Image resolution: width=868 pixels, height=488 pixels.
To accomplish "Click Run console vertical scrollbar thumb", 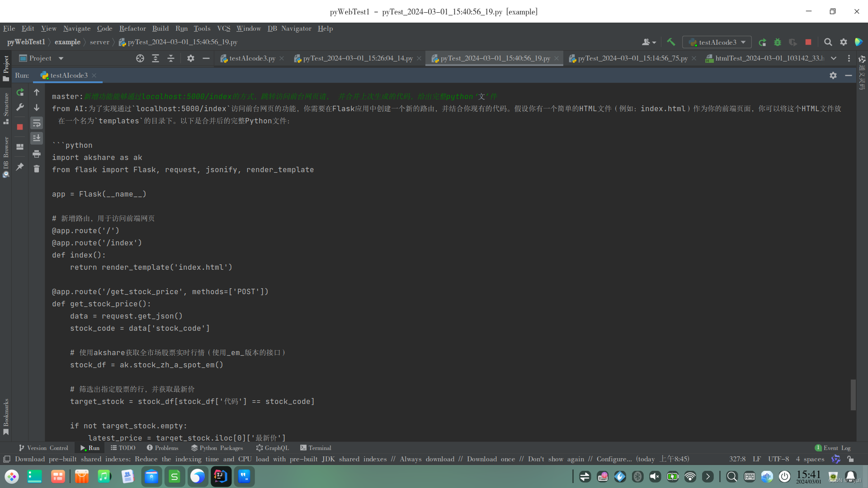I will tap(854, 395).
